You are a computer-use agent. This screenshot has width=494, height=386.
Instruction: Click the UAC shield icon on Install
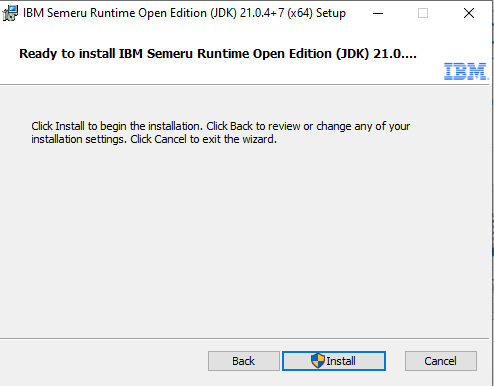318,361
